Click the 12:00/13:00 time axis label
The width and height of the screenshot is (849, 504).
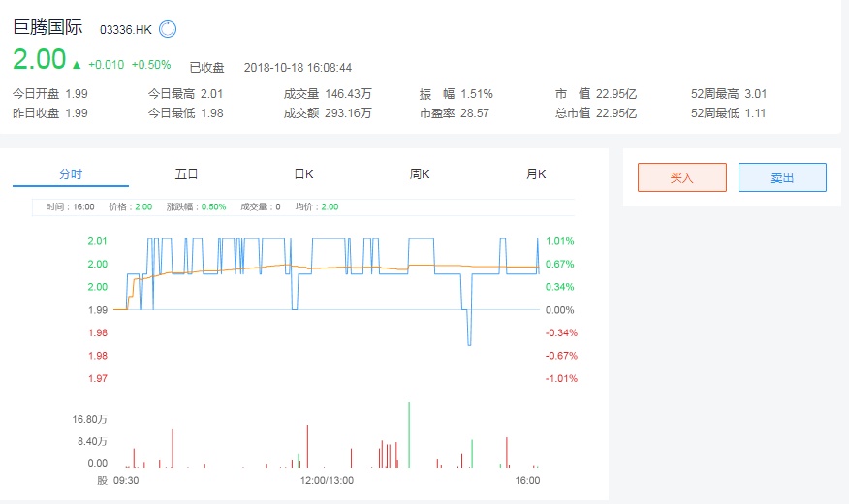tap(327, 480)
